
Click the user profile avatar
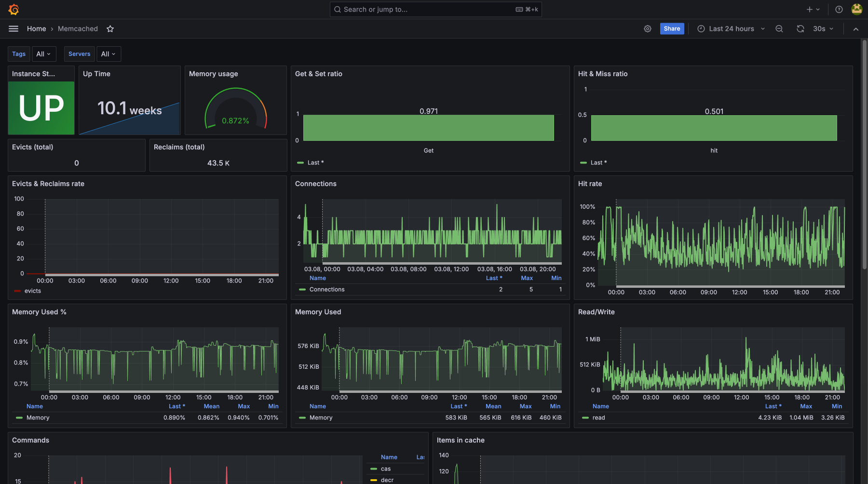[856, 10]
